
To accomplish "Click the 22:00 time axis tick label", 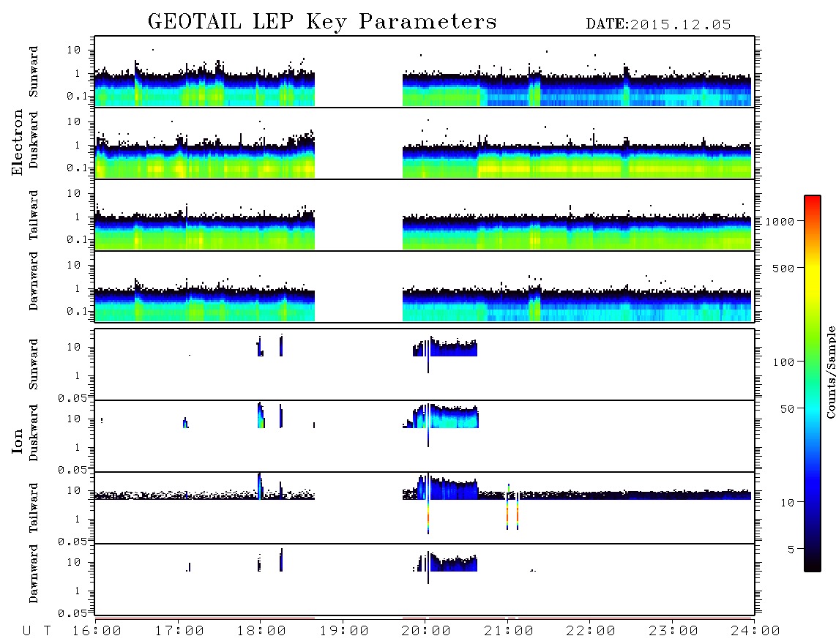I will (x=591, y=632).
